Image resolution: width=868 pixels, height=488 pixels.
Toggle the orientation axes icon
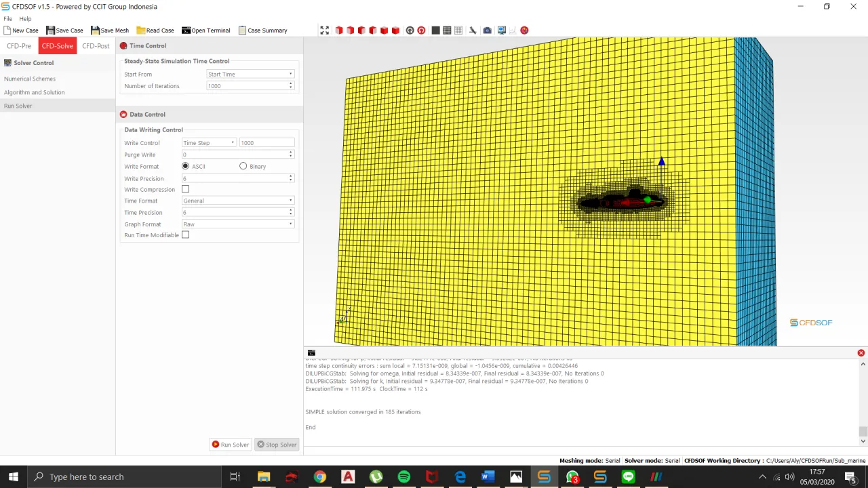473,30
